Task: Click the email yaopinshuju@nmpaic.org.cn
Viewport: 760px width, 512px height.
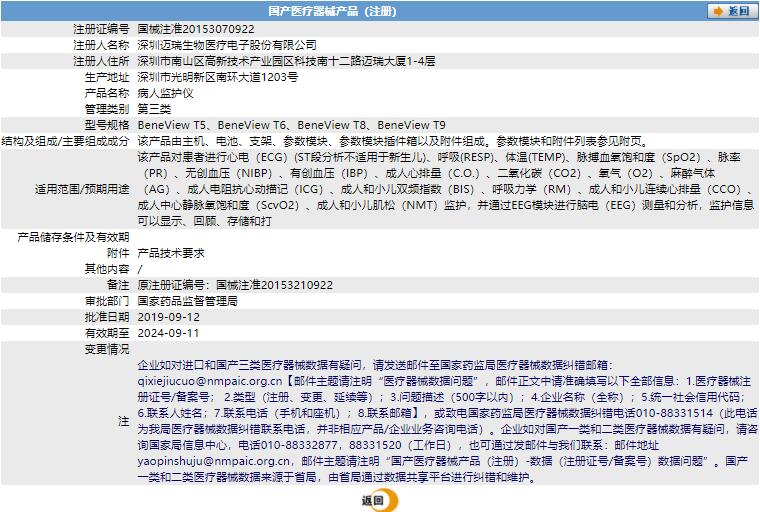Action: (214, 461)
